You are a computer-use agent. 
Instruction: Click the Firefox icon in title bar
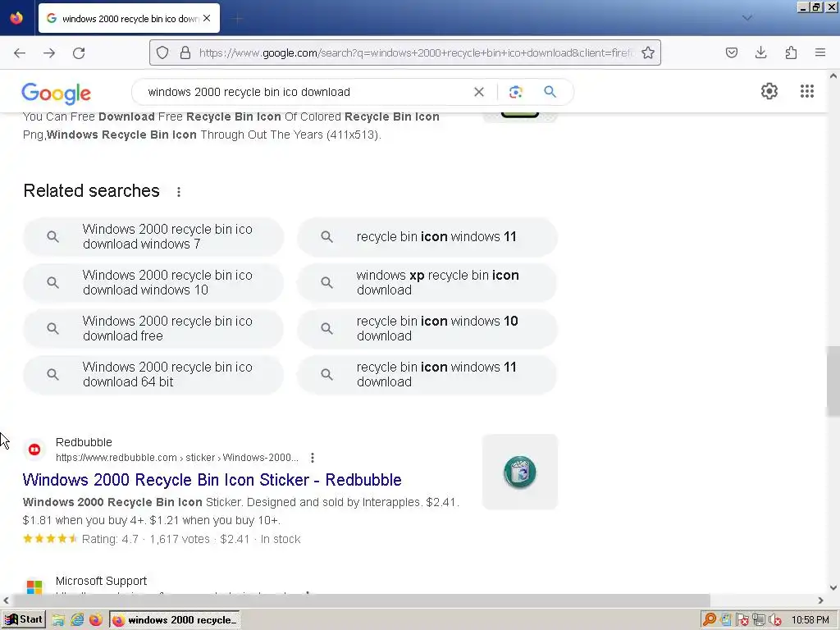tap(16, 18)
